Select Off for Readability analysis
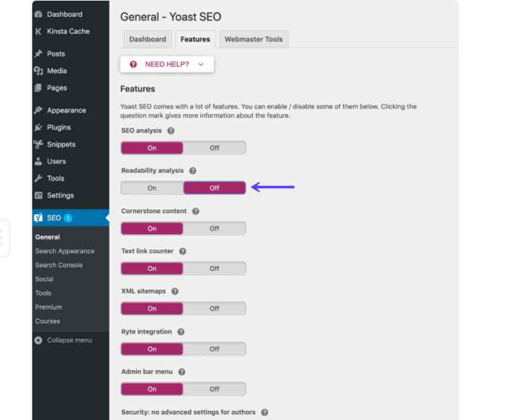Screen dimensions: 505x420 pos(215,188)
